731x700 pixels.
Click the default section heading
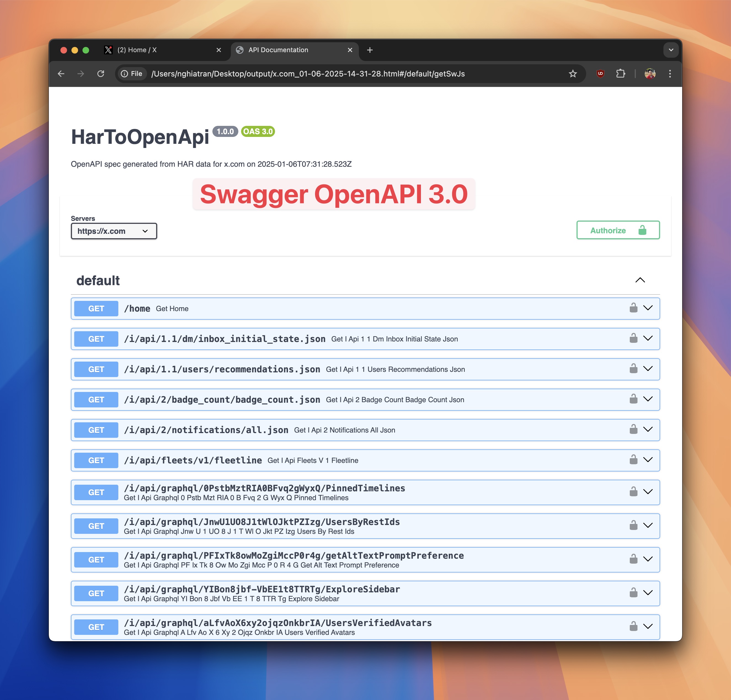click(98, 281)
